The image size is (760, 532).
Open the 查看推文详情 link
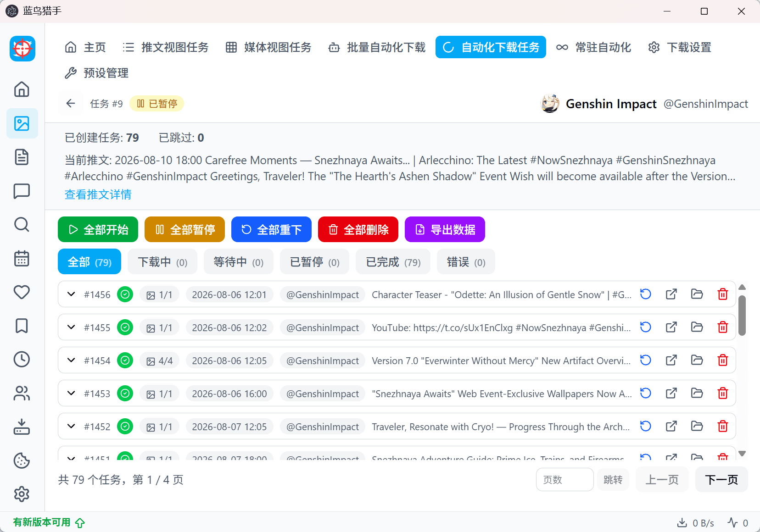click(98, 195)
